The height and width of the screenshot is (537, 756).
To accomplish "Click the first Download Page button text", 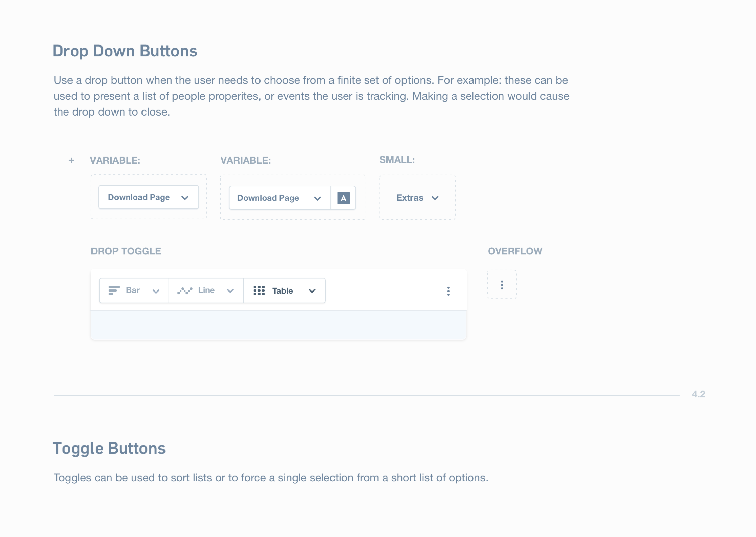I will 139,197.
